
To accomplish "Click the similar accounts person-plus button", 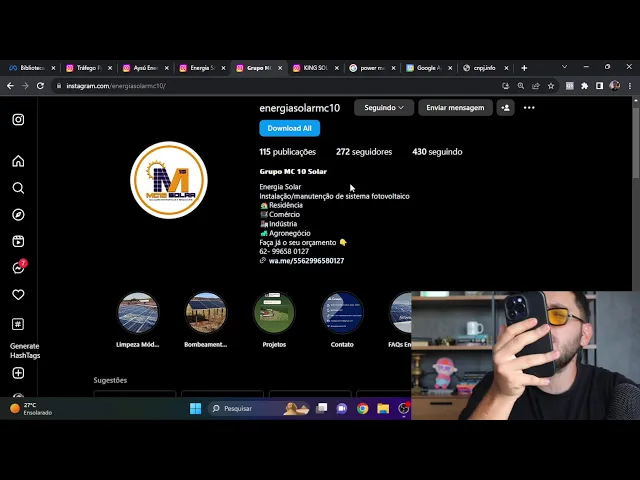I will pos(505,108).
